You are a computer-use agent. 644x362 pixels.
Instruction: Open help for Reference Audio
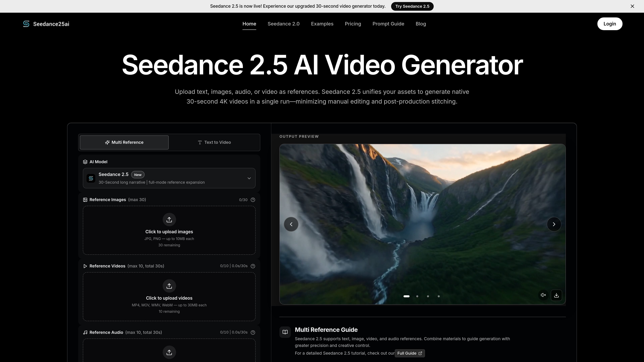[253, 332]
